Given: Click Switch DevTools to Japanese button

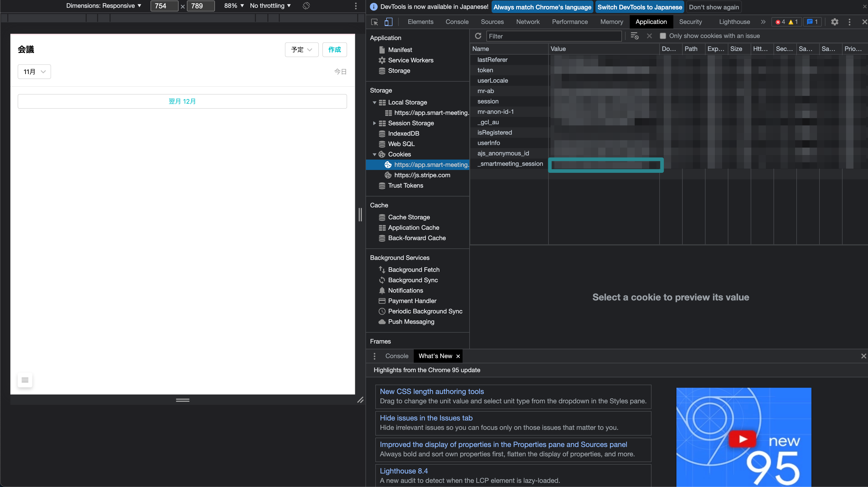Looking at the screenshot, I should click(640, 7).
